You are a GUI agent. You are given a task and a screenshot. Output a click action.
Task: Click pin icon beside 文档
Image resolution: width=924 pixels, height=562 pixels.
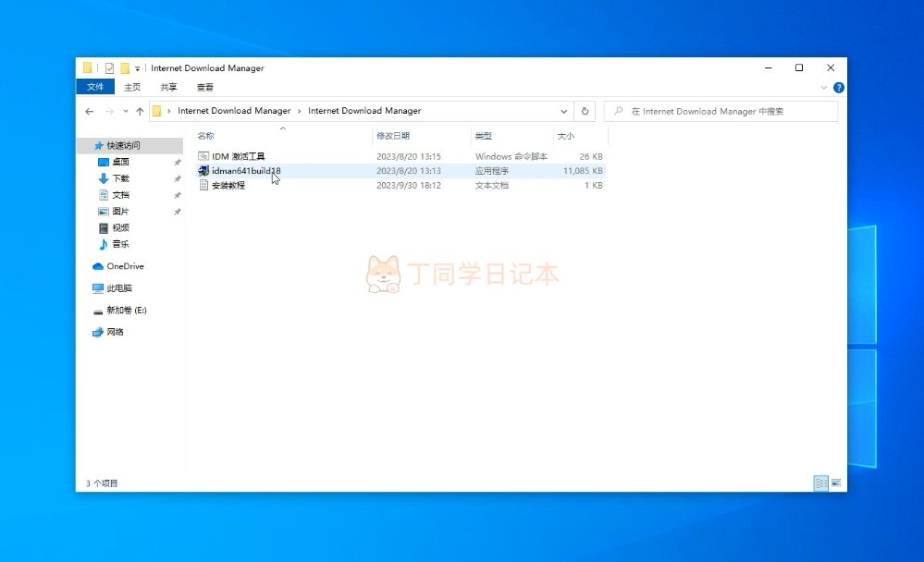(x=178, y=195)
